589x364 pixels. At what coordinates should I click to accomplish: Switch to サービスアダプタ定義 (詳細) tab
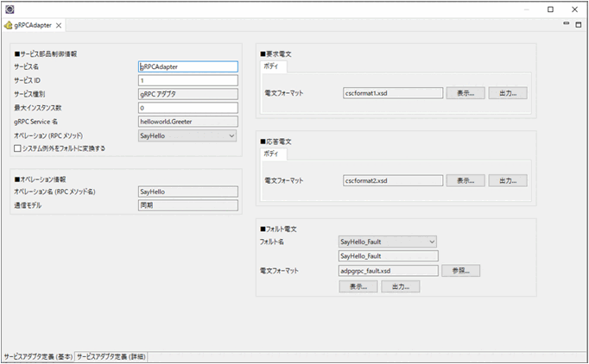point(111,355)
